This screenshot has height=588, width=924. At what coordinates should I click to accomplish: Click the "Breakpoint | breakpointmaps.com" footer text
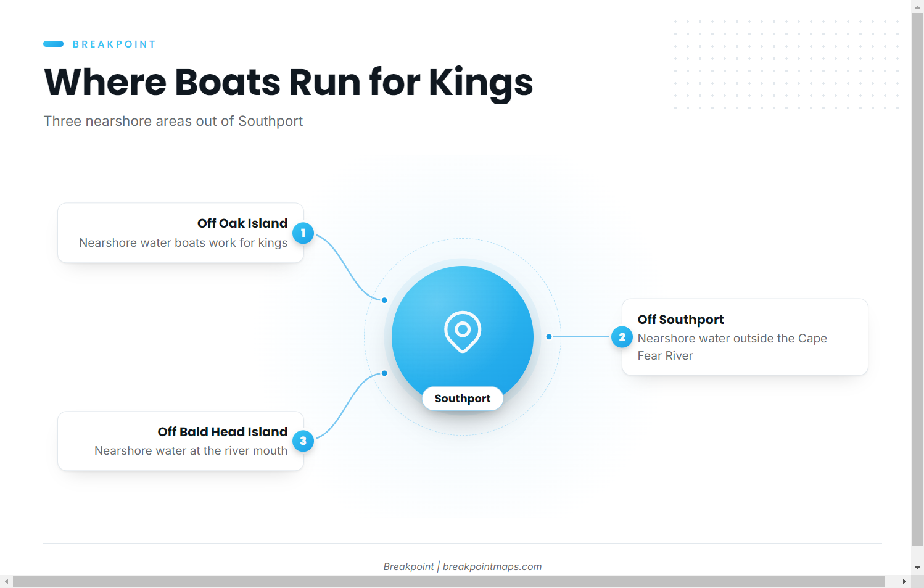(463, 566)
